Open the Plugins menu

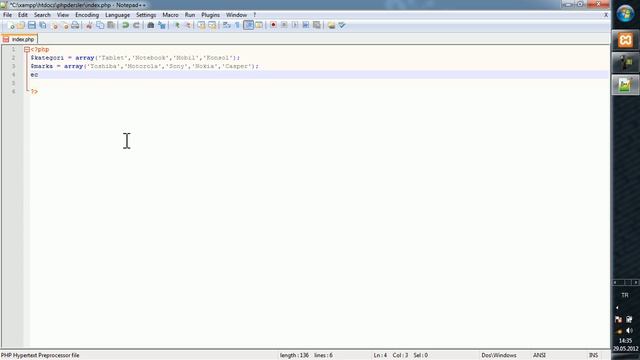click(211, 15)
